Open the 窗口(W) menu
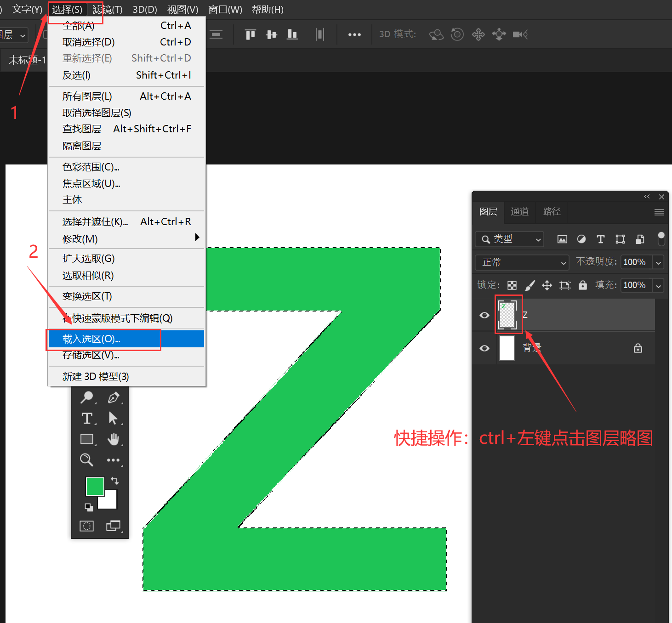This screenshot has height=623, width=672. pos(225,10)
